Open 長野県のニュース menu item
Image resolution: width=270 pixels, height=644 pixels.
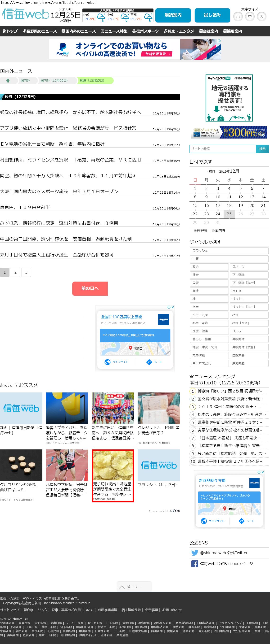40,31
